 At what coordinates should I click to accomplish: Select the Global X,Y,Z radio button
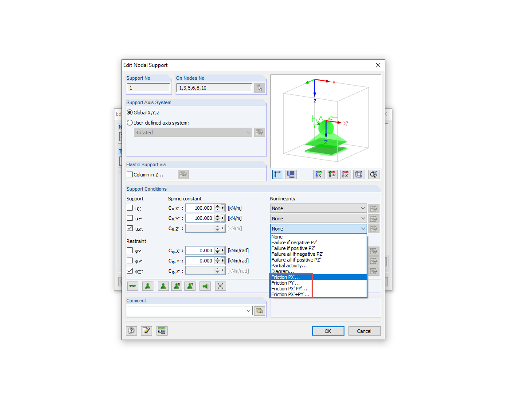click(x=130, y=113)
